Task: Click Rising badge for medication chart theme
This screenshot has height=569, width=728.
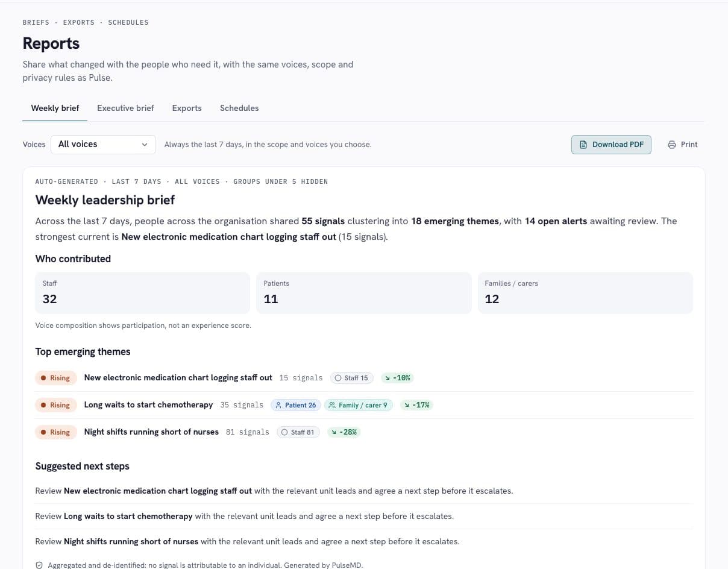Action: 56,378
